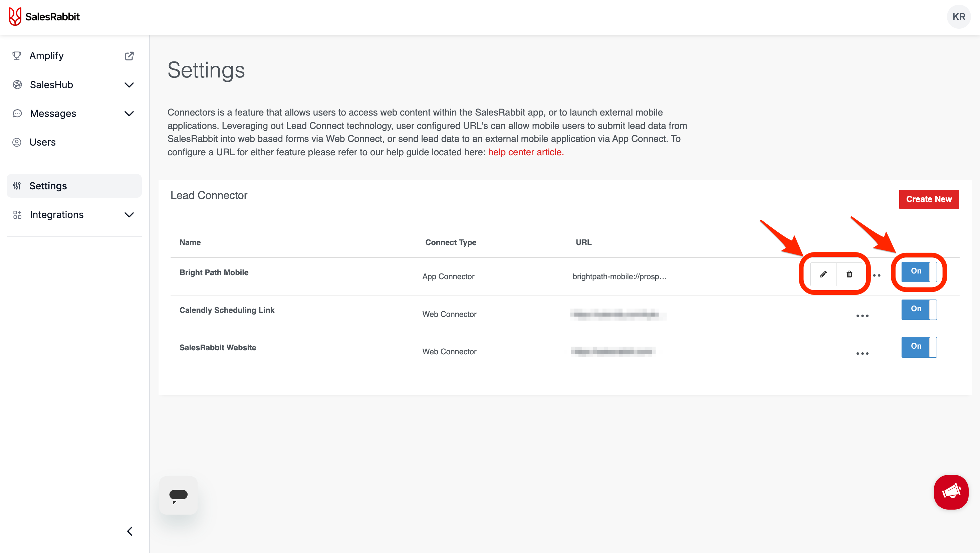The width and height of the screenshot is (980, 553).
Task: Disable the SalesRabbit Website connector switch
Action: [919, 347]
